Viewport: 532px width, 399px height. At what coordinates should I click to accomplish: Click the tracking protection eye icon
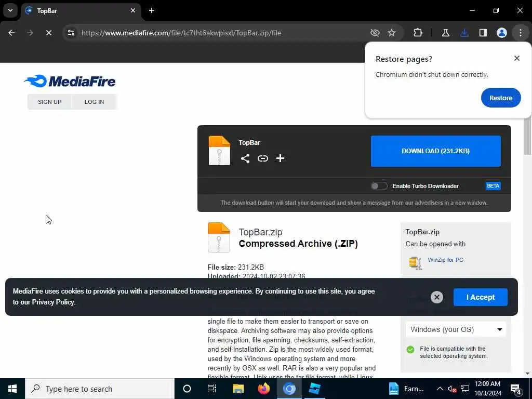375,33
